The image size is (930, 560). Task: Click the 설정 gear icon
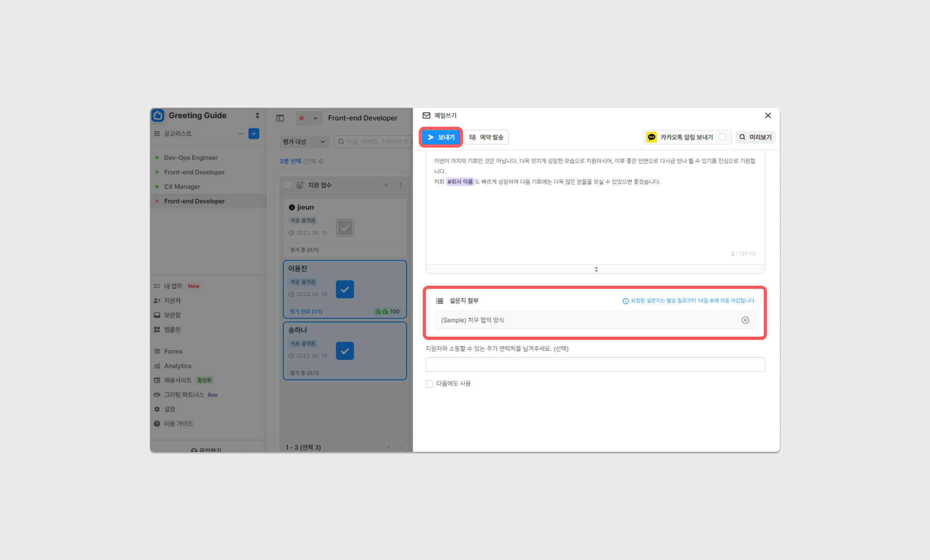[x=157, y=409]
